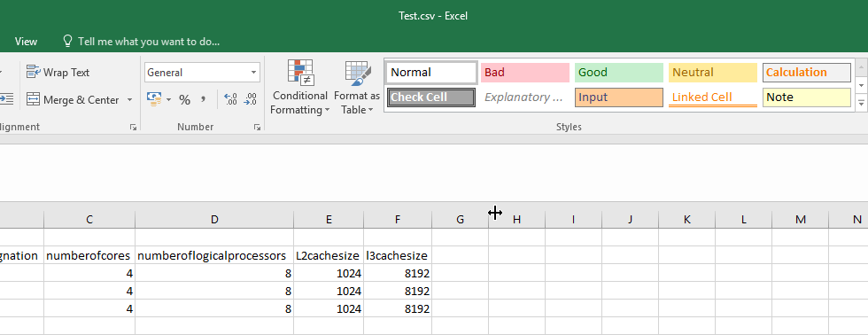Apply the Check Cell style
868x335 pixels.
coord(431,97)
